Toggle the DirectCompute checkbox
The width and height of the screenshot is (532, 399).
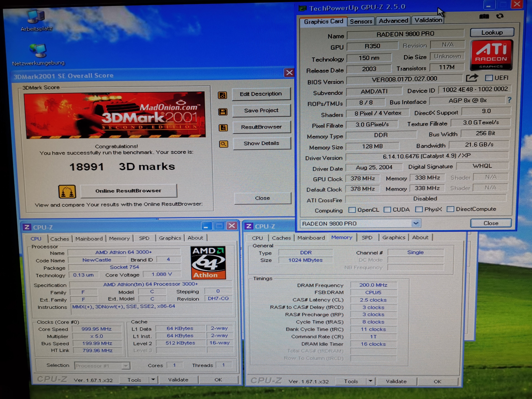(450, 209)
